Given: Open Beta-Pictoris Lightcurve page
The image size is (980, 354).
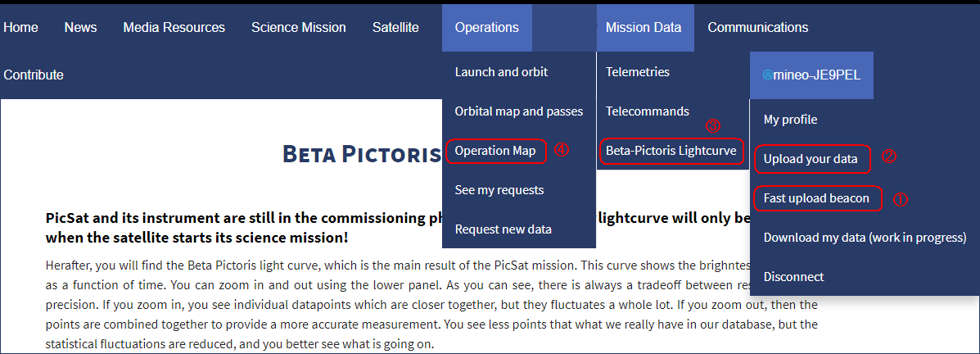Looking at the screenshot, I should pos(671,151).
